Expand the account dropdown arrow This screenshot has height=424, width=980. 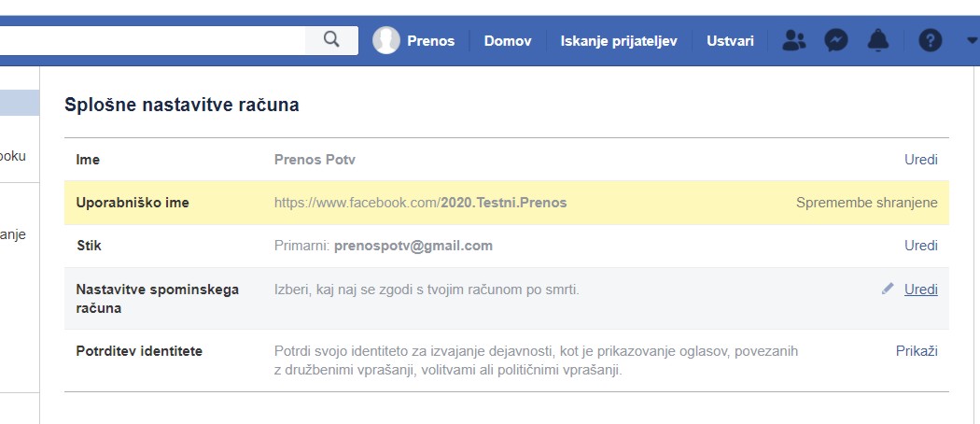[x=971, y=40]
